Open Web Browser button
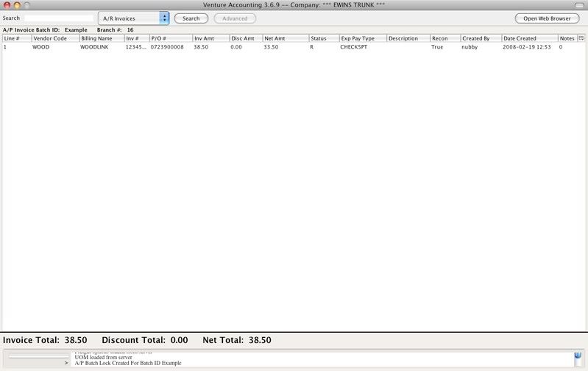Image resolution: width=588 pixels, height=371 pixels. click(547, 18)
